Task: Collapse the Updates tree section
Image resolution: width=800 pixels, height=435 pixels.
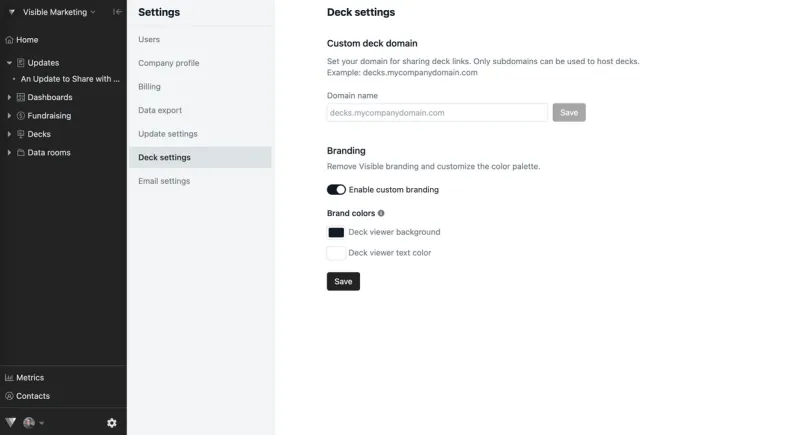Action: [x=9, y=63]
